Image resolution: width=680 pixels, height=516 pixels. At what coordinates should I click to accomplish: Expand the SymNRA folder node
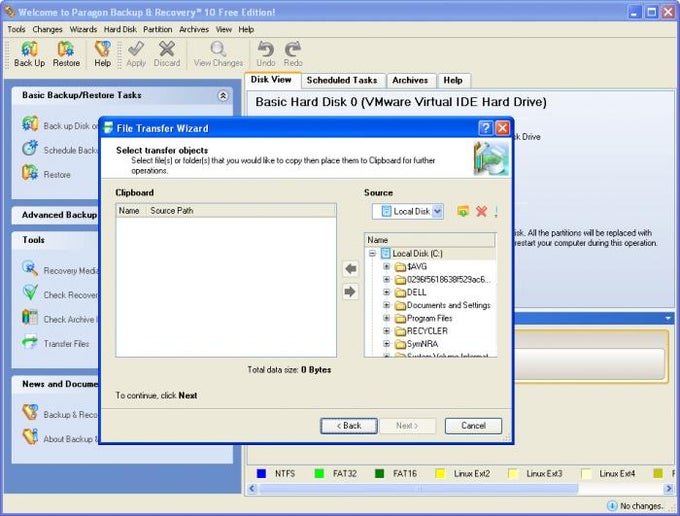[x=386, y=344]
